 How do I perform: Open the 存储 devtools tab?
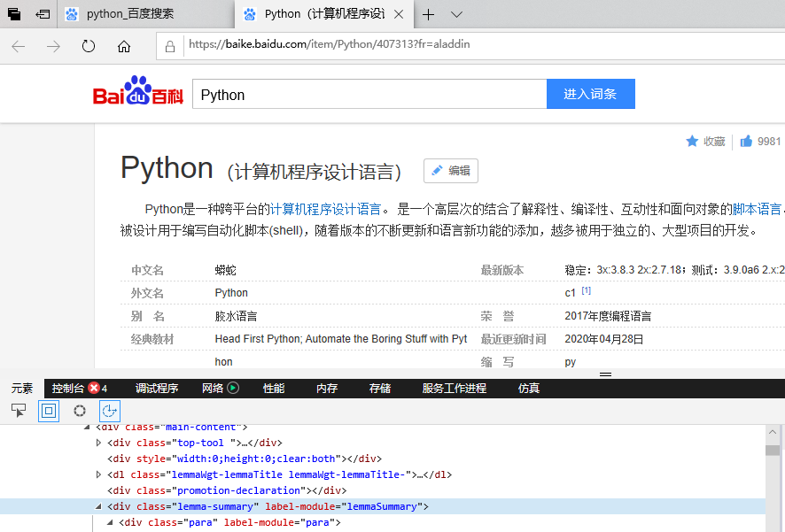click(380, 389)
